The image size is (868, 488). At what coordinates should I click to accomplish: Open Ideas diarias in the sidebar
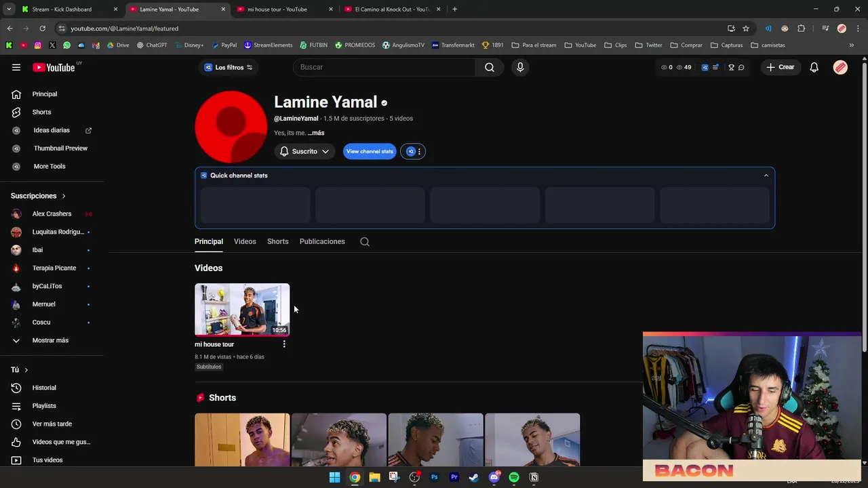52,130
